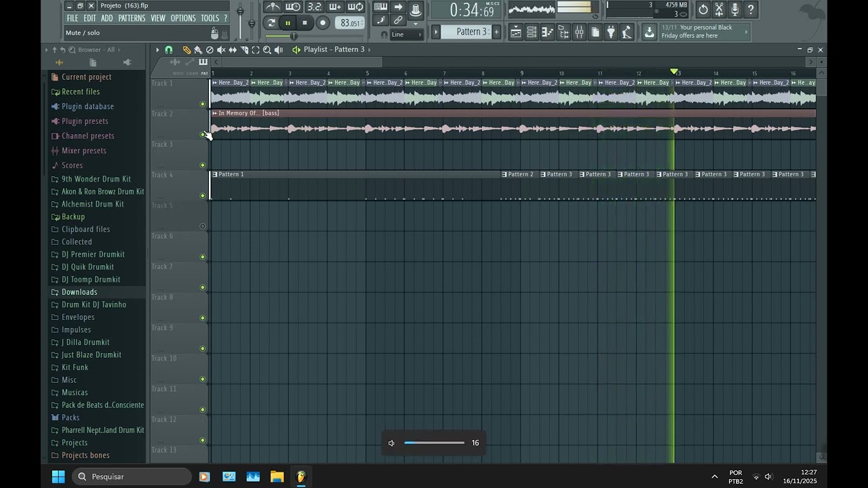This screenshot has width=868, height=488.
Task: Expand the Playlist - Pattern 3 arrow
Action: [x=370, y=49]
